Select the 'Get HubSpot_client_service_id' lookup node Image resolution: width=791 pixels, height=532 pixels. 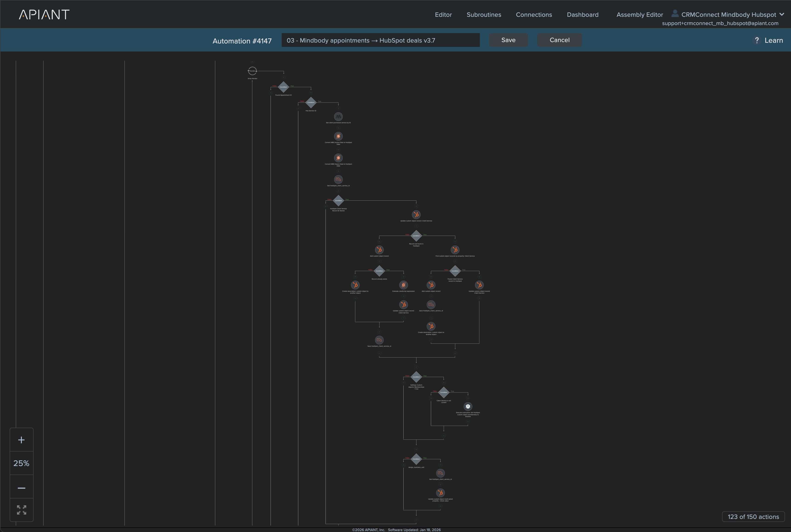pyautogui.click(x=338, y=180)
